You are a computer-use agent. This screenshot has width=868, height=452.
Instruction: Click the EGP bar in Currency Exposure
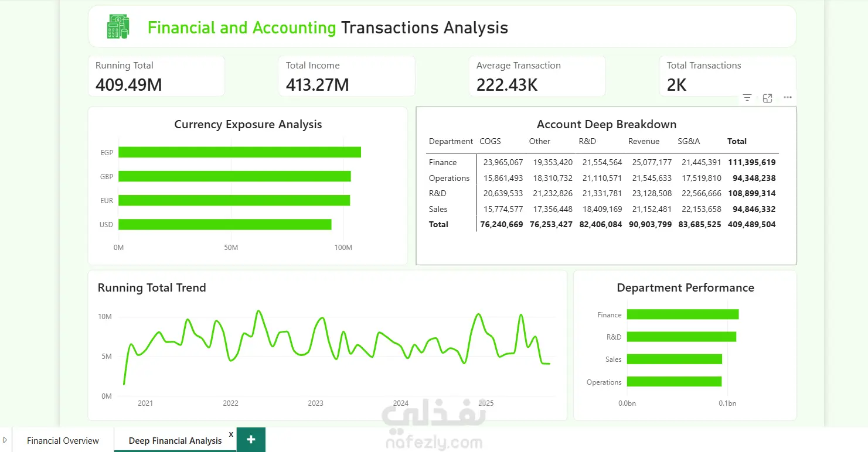pyautogui.click(x=240, y=152)
